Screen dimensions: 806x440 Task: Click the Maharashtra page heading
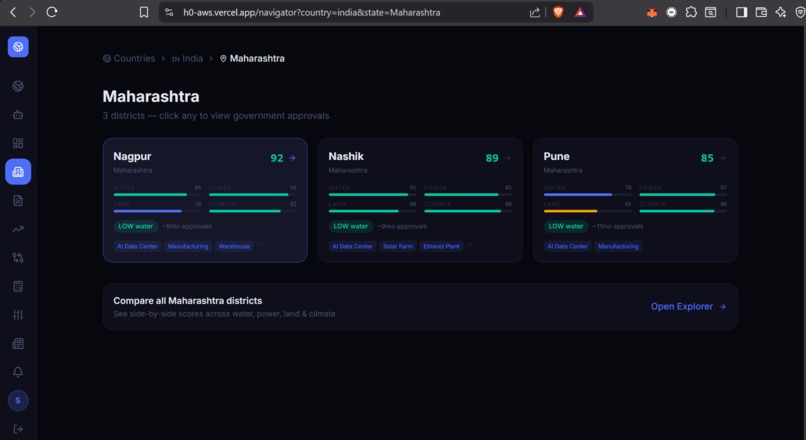point(151,96)
